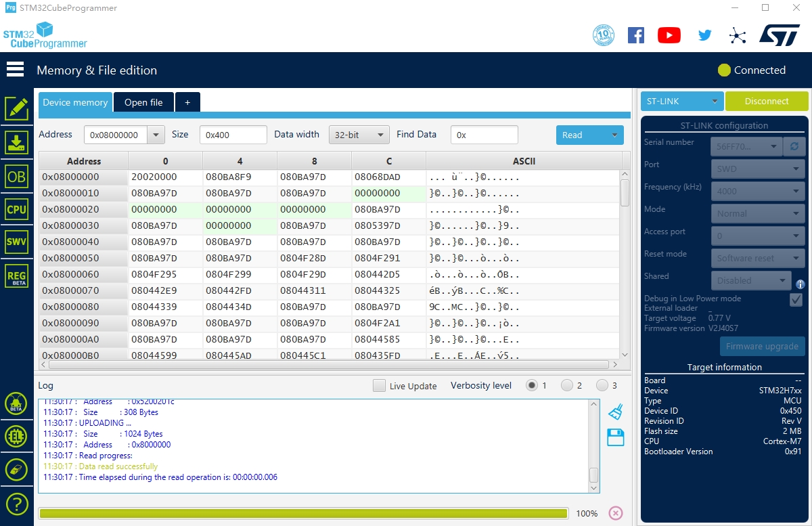Open Erasing & Programming download icon
812x526 pixels.
coord(17,142)
